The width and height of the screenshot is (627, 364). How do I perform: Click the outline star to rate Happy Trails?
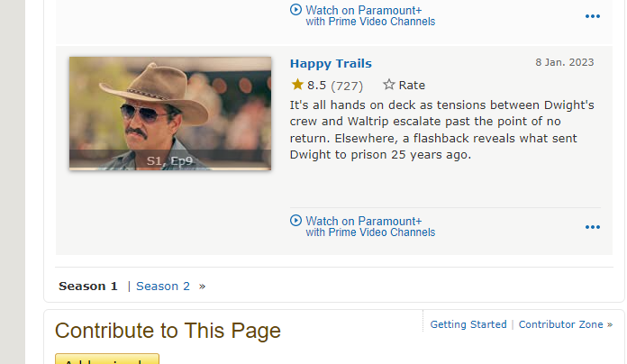coord(389,85)
